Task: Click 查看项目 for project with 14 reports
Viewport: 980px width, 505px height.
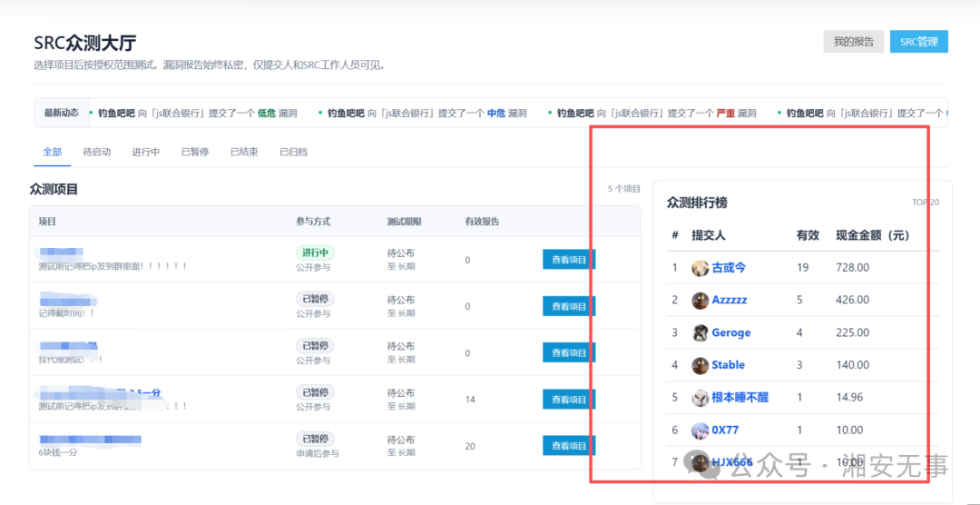Action: coord(569,400)
